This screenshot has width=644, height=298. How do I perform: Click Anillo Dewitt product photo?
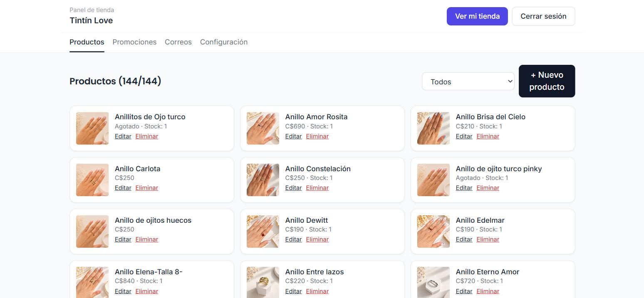[263, 232]
